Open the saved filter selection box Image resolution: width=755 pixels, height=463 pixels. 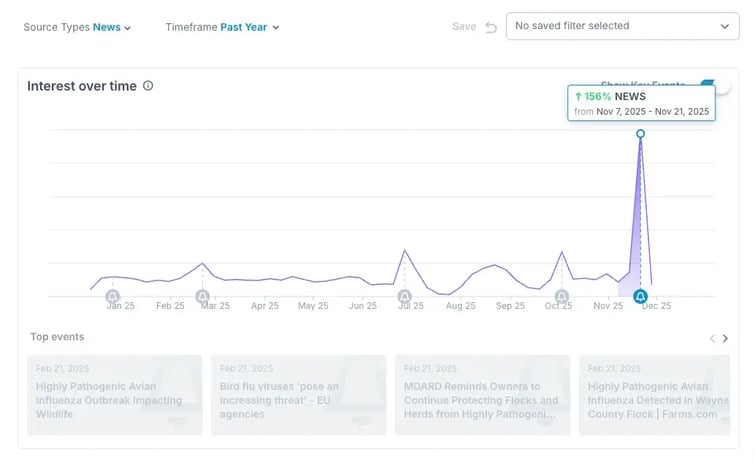[x=622, y=26]
